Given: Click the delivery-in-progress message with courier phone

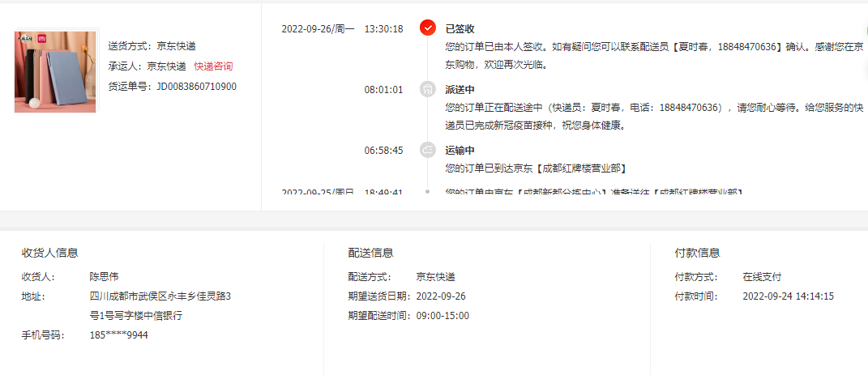Looking at the screenshot, I should (654, 117).
